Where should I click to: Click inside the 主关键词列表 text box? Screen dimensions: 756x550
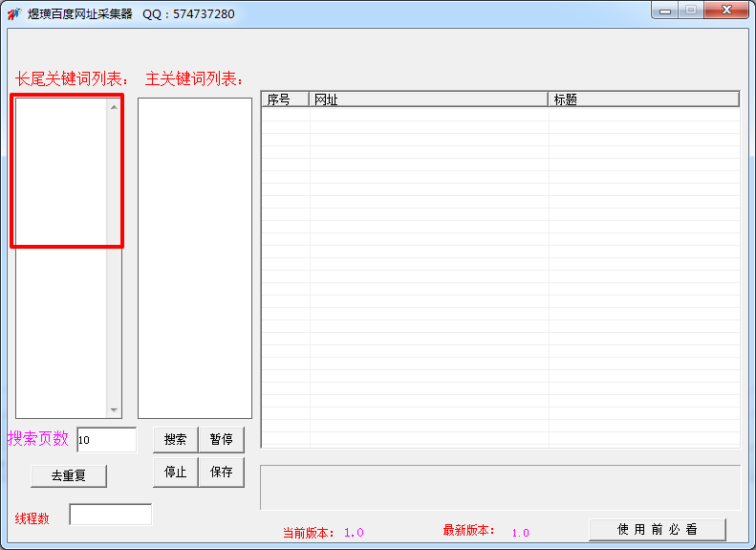point(195,258)
